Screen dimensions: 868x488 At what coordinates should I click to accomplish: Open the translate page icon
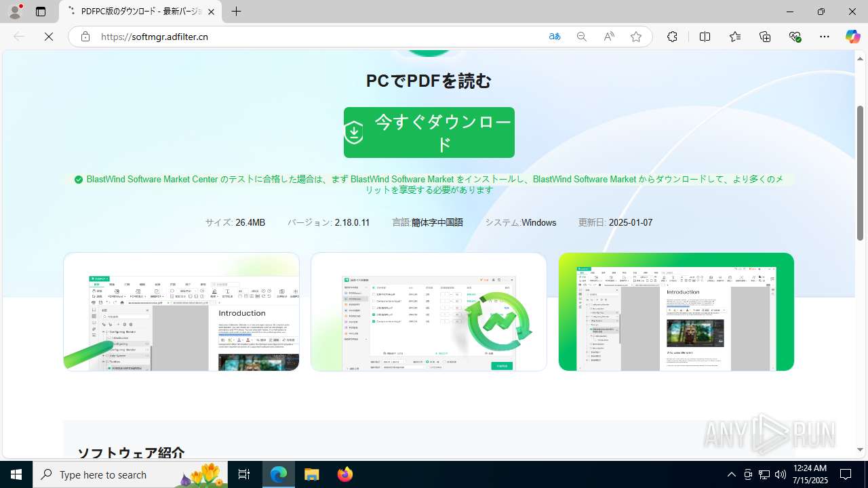555,37
